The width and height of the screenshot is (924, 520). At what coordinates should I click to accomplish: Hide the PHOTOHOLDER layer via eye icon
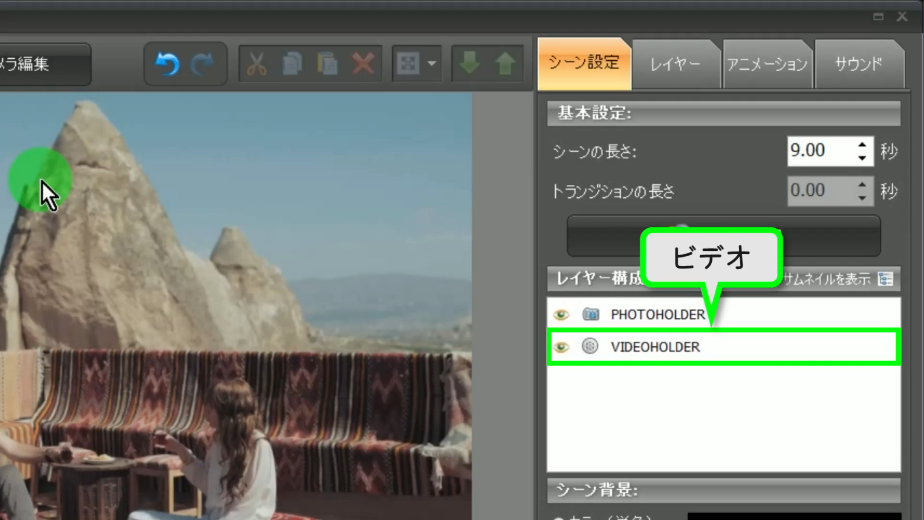click(562, 315)
